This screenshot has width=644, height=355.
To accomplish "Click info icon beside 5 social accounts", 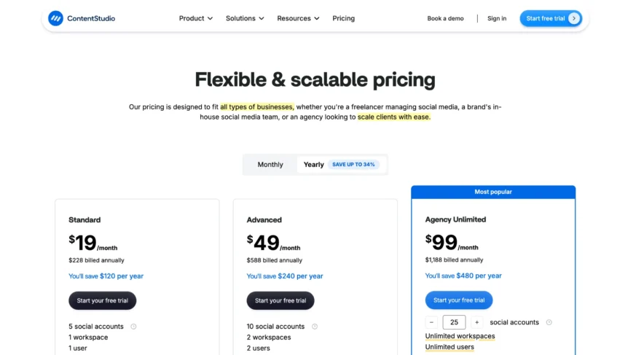I will (x=133, y=327).
